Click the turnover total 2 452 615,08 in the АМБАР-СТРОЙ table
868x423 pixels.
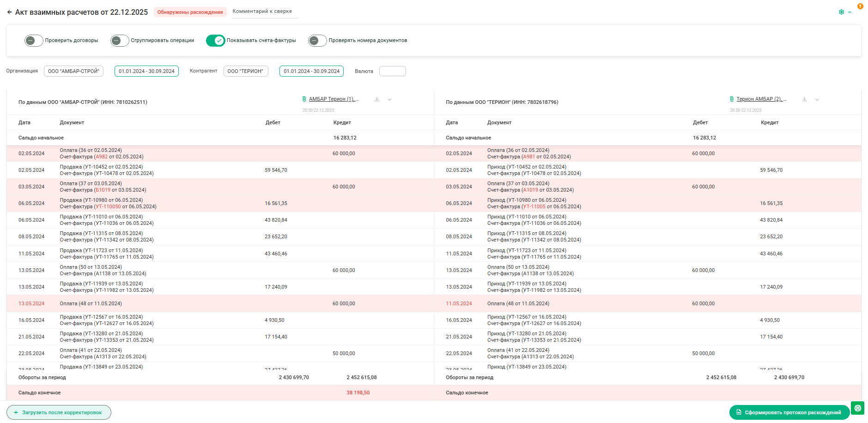click(x=362, y=378)
